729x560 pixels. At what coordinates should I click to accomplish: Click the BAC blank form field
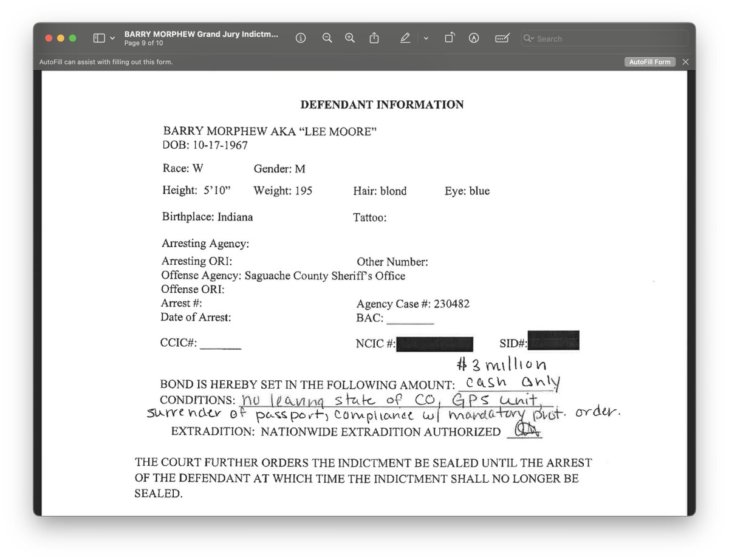(x=410, y=318)
